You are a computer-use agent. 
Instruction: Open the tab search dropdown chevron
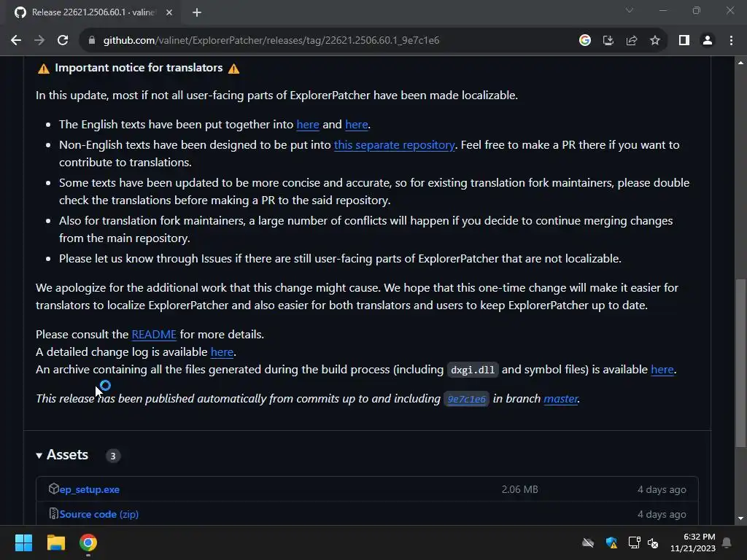[630, 10]
